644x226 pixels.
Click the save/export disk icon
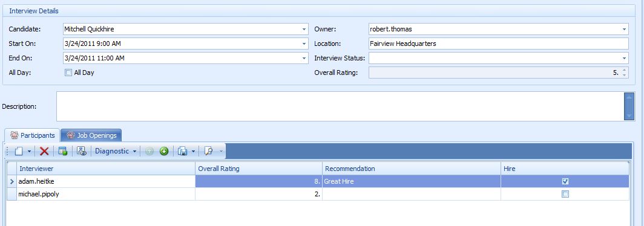[x=183, y=151]
